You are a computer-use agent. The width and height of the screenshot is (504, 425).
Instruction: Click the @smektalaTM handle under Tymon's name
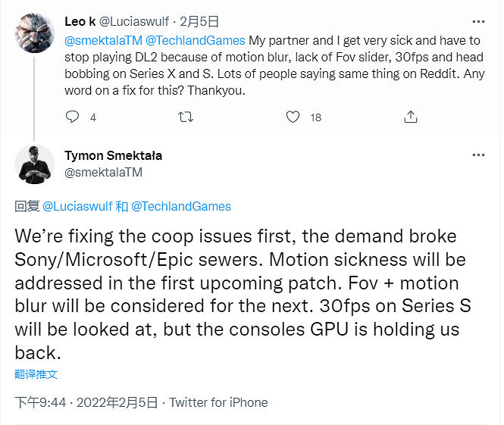point(104,172)
